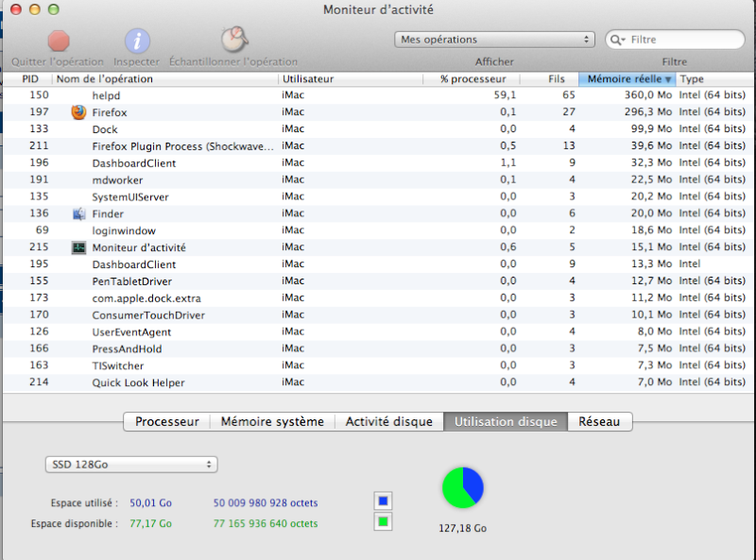Select the helpd process row
The height and width of the screenshot is (560, 756).
pyautogui.click(x=379, y=95)
